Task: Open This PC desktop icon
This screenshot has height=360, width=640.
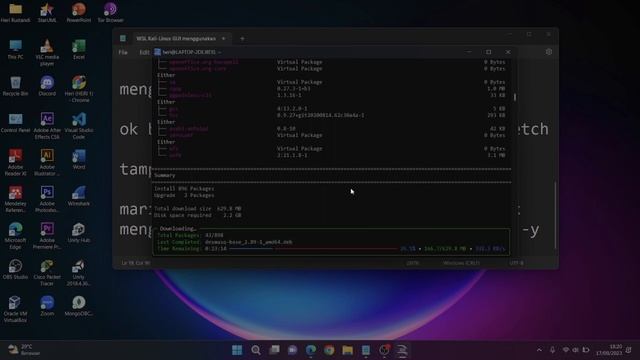Action: [x=16, y=50]
